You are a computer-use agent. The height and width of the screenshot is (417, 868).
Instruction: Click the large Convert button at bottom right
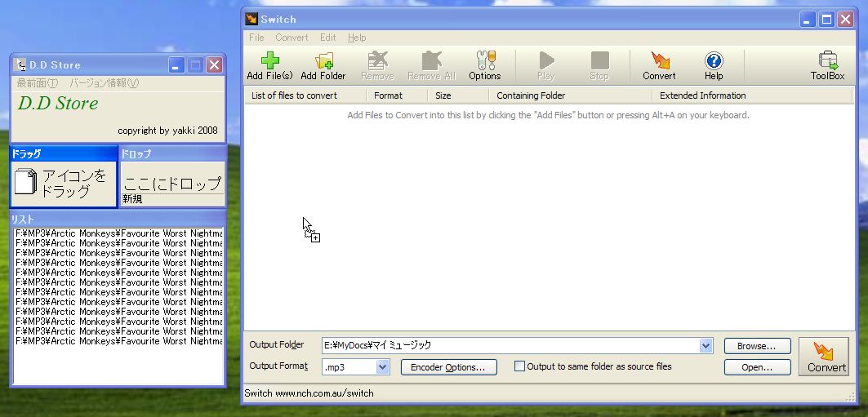824,357
